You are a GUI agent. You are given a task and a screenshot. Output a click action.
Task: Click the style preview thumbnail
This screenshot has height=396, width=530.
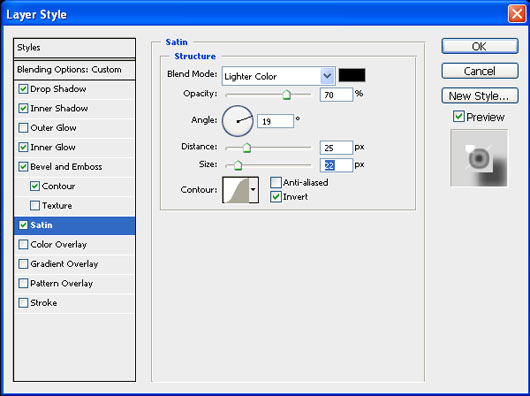click(479, 158)
